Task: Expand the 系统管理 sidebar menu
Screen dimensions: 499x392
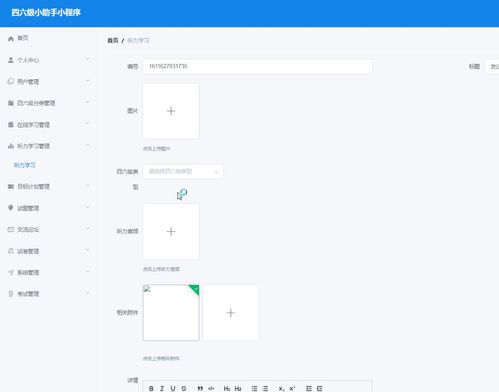Action: pos(49,272)
